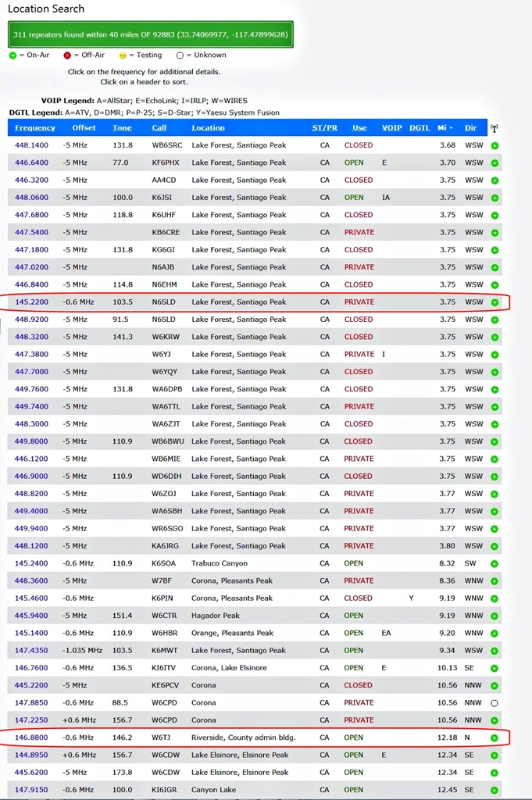
Task: Click the unknown status circle for 147.8850 row
Action: click(495, 703)
